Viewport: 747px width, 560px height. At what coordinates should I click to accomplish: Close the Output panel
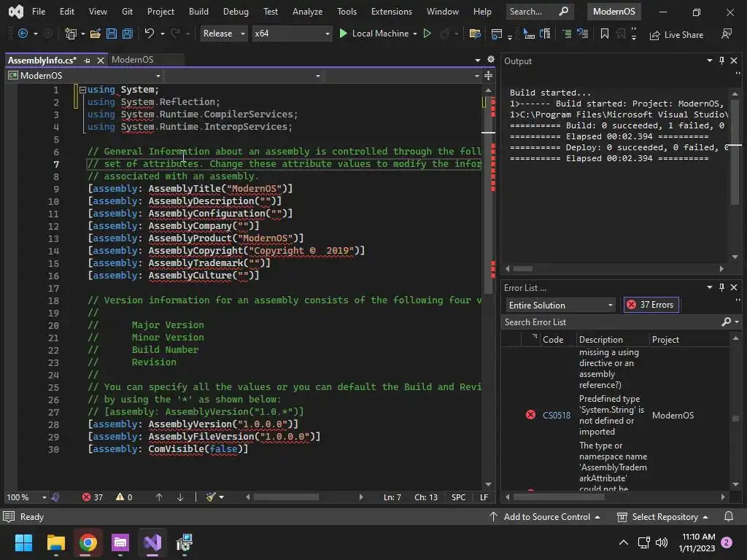[x=734, y=61]
